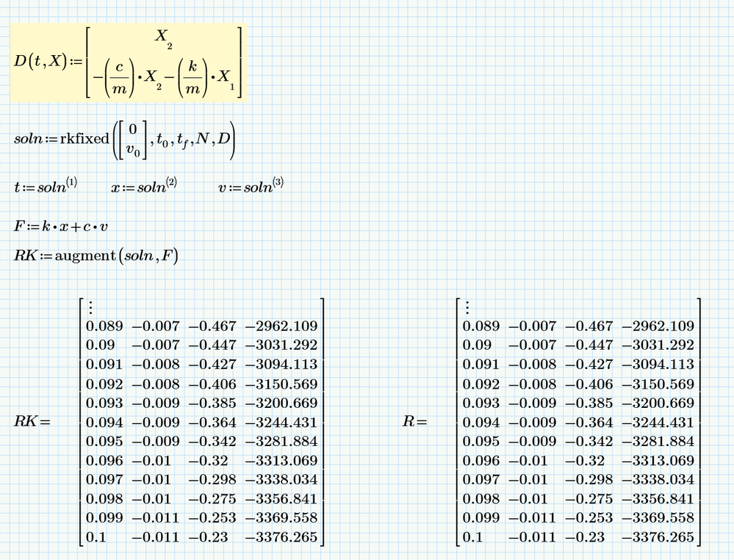The image size is (734, 560).
Task: Expand the ellipsis at top of RK matrix
Action: pyautogui.click(x=91, y=308)
